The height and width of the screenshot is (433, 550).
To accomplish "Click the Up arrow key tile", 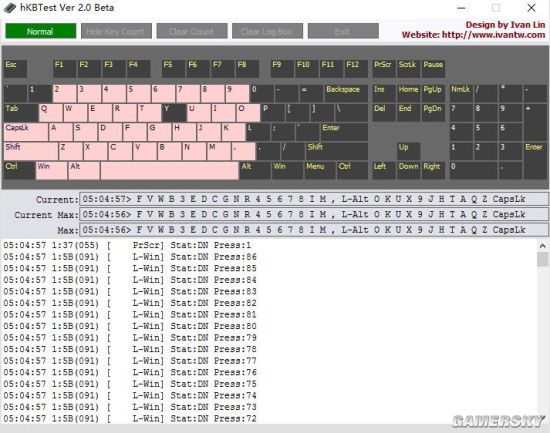I will point(409,151).
